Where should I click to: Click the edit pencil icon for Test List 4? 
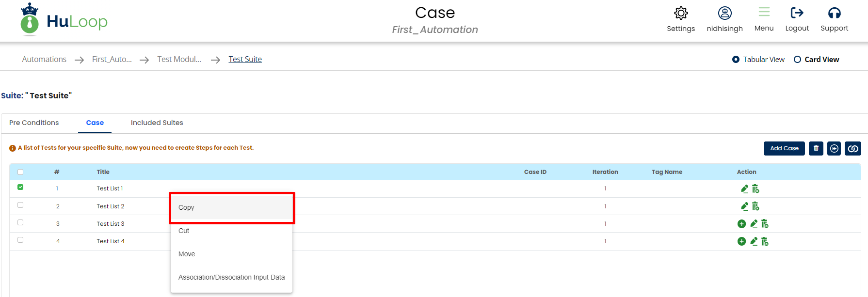click(754, 241)
